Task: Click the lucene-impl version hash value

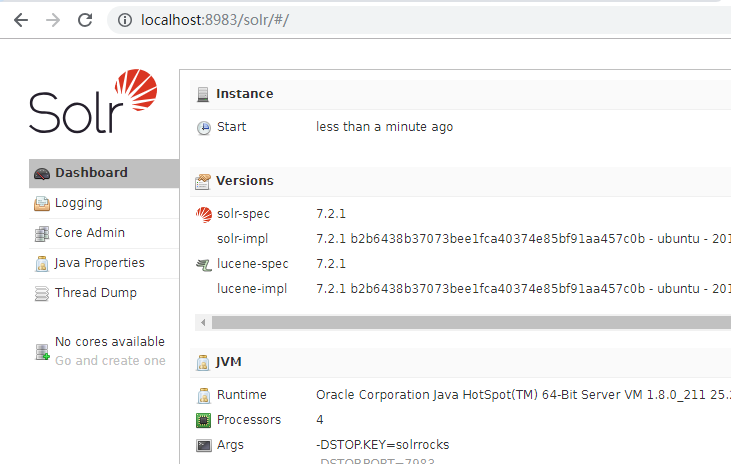Action: click(x=524, y=289)
